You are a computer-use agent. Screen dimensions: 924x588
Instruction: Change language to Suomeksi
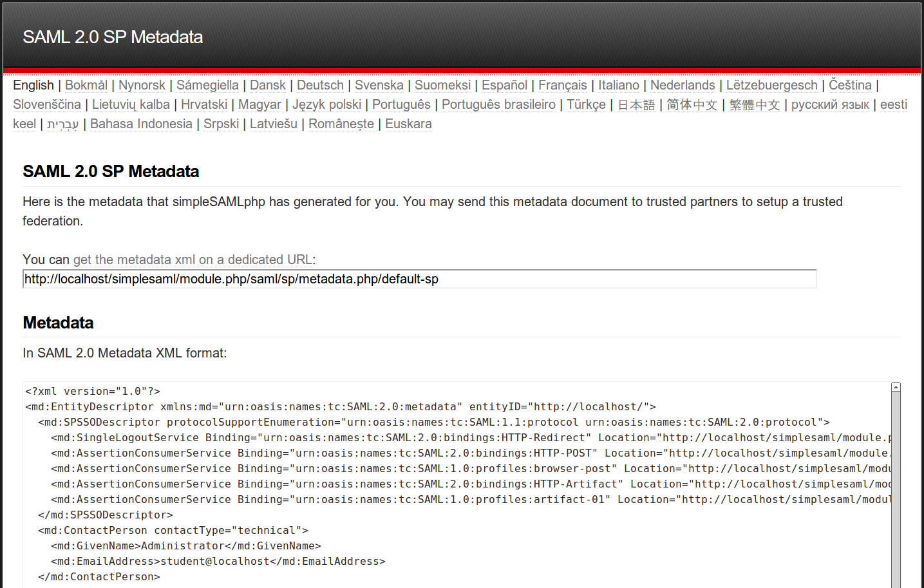(442, 85)
